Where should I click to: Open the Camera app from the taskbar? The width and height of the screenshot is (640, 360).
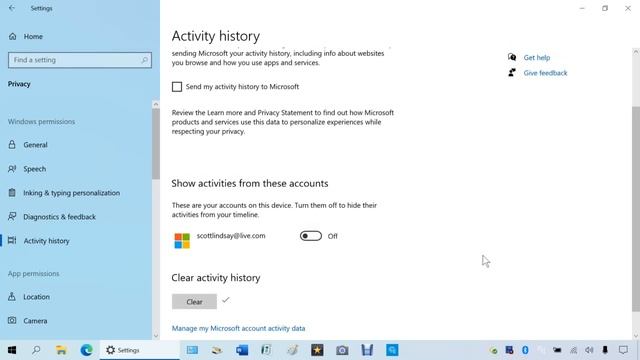pyautogui.click(x=342, y=350)
